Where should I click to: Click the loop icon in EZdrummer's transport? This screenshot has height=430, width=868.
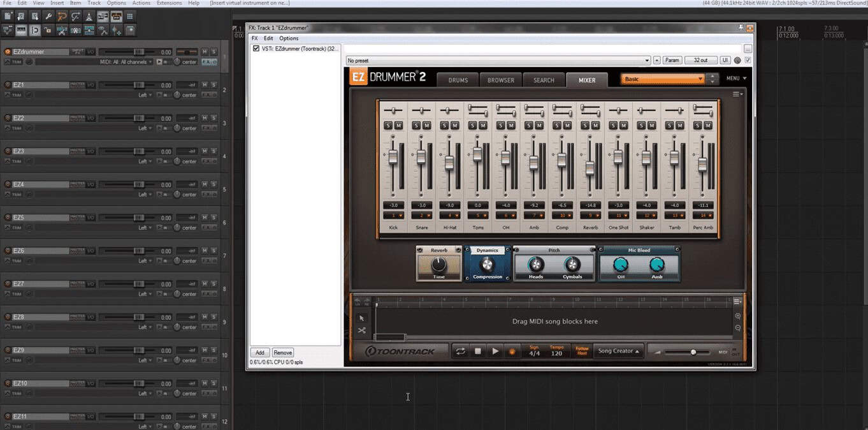pyautogui.click(x=461, y=351)
